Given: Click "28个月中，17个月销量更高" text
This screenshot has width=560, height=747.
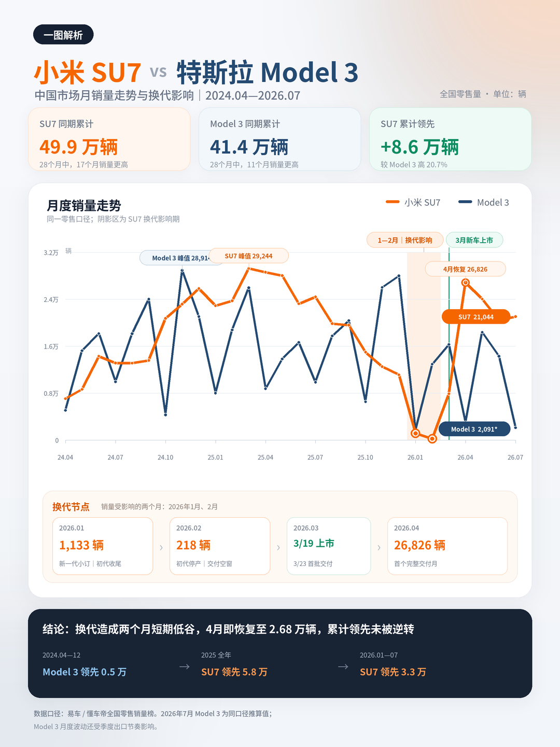Looking at the screenshot, I should tap(83, 164).
